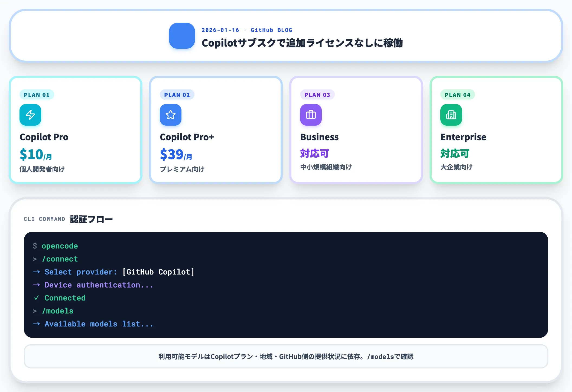
Task: Click the note about 利用可能モデル
Action: tap(286, 357)
